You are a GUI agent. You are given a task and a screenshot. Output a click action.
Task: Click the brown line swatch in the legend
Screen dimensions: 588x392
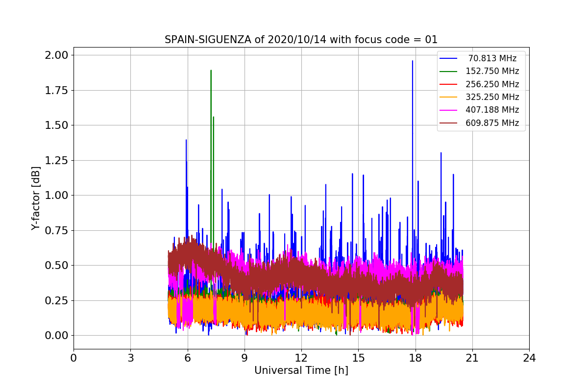[449, 123]
